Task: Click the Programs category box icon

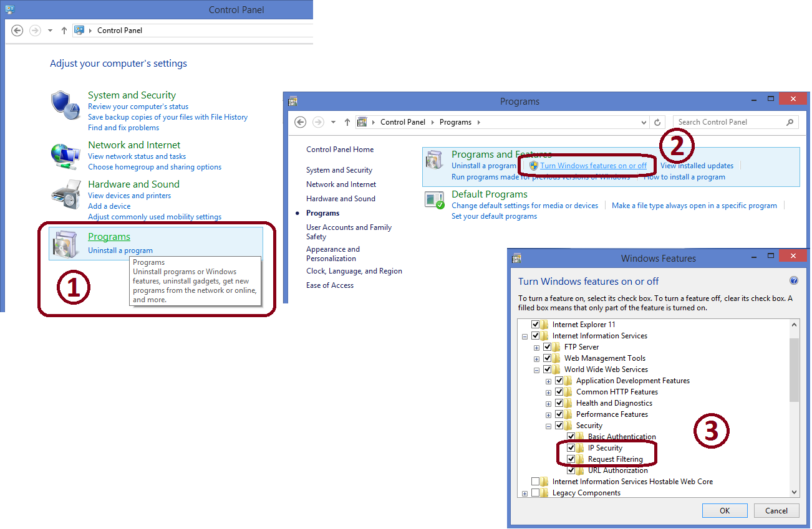Action: 65,244
